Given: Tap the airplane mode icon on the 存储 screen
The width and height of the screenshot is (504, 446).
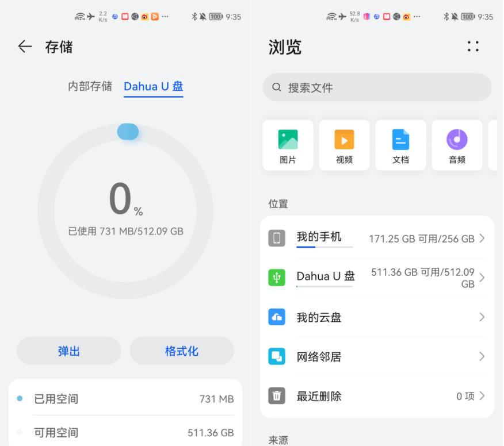Looking at the screenshot, I should tap(91, 16).
